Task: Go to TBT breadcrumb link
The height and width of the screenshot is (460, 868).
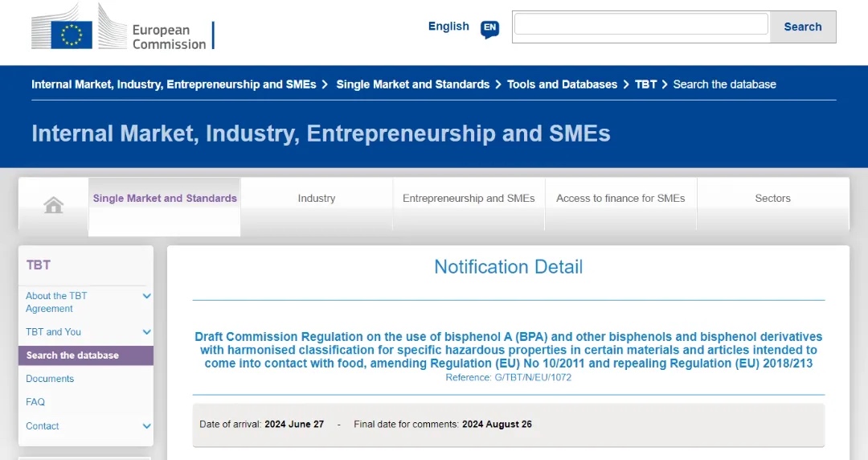Action: (x=645, y=84)
